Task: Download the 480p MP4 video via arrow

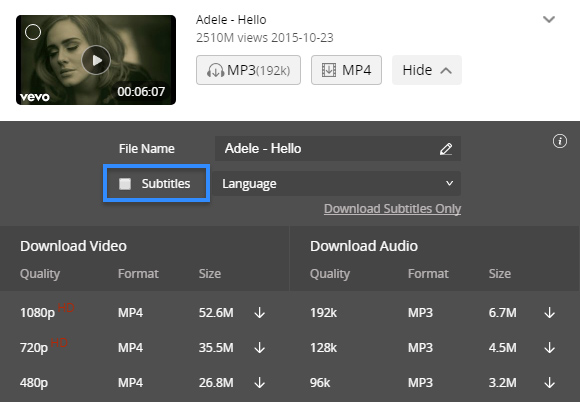Action: click(x=260, y=383)
